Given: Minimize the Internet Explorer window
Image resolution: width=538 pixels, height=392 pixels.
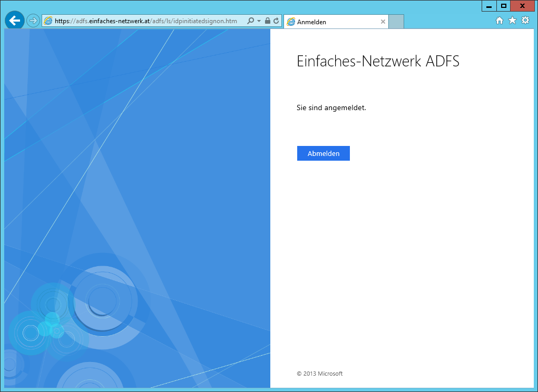Looking at the screenshot, I should [489, 6].
